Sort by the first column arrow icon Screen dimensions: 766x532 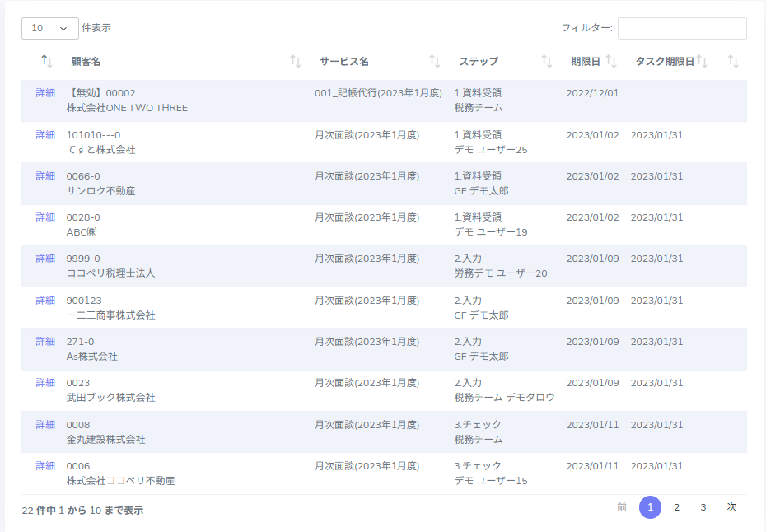click(46, 61)
